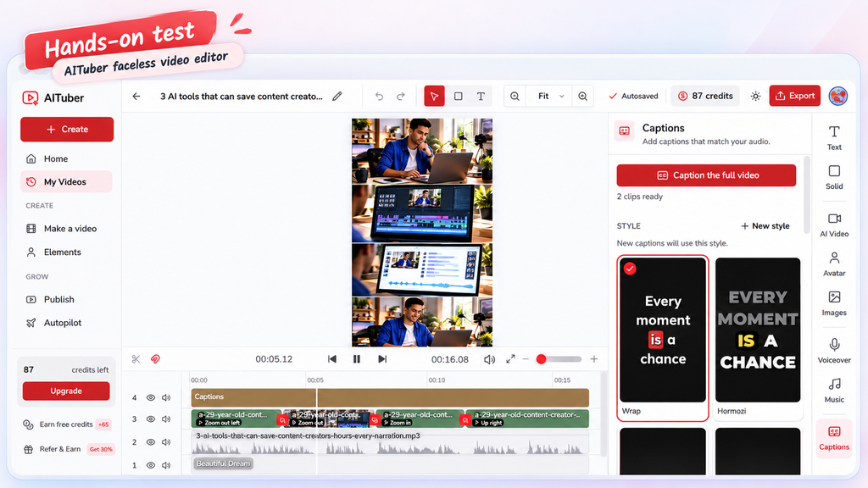Hide track 2 with its eye icon
The width and height of the screenshot is (868, 488).
click(151, 442)
